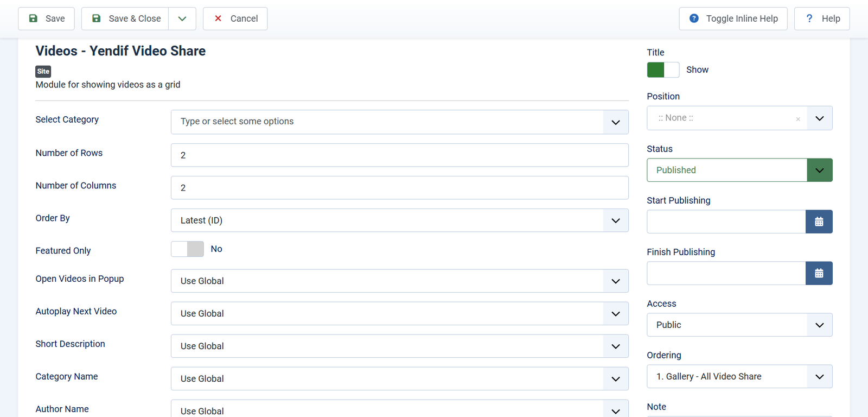Click 'Module for showing videos as a grid' text

coord(108,85)
